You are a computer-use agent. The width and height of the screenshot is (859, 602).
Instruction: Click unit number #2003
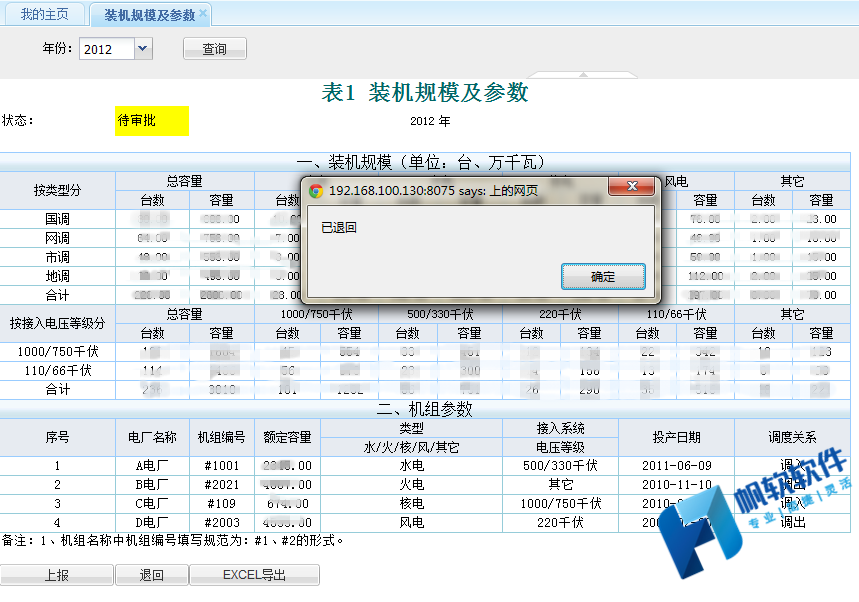222,523
